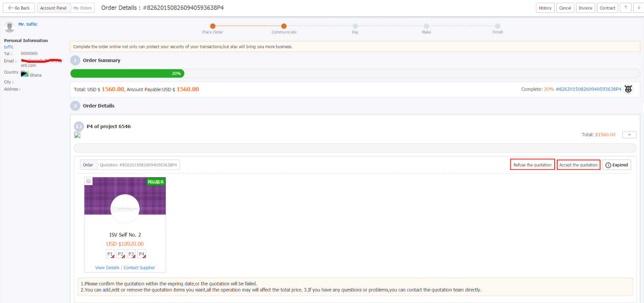Image resolution: width=644 pixels, height=303 pixels.
Task: Click the 20% green progress bar
Action: tap(127, 73)
